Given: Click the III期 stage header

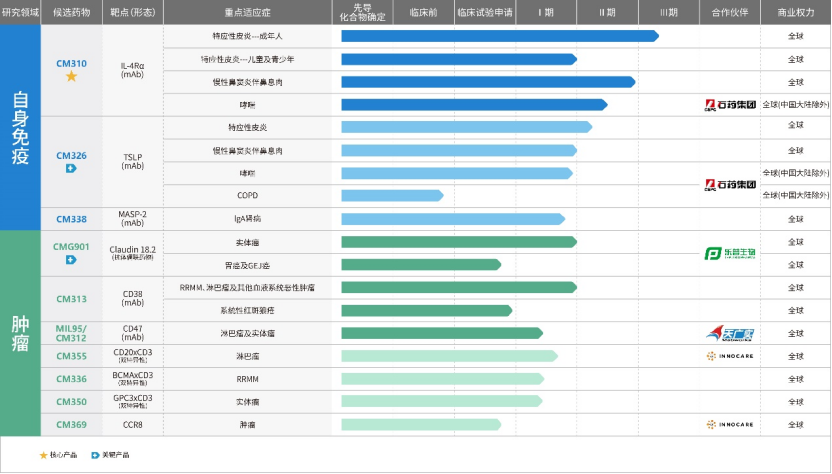Looking at the screenshot, I should pos(669,12).
